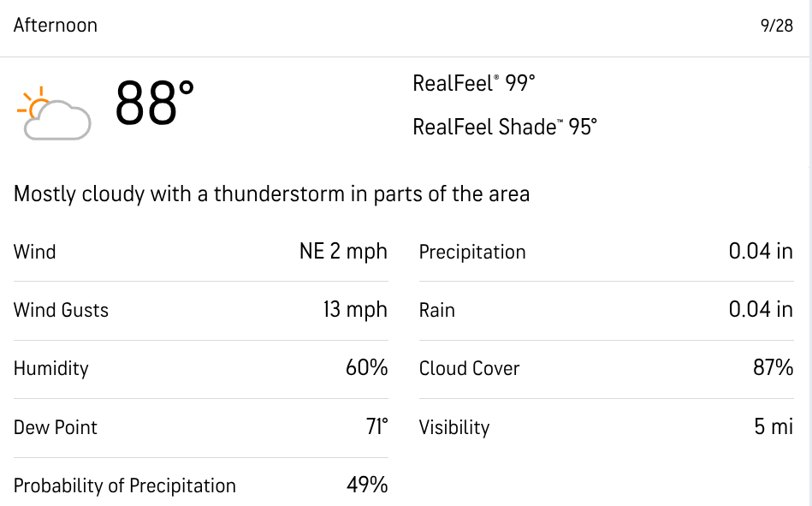Click the NE 2 mph wind value
Screen dimensions: 812x506
(x=343, y=252)
